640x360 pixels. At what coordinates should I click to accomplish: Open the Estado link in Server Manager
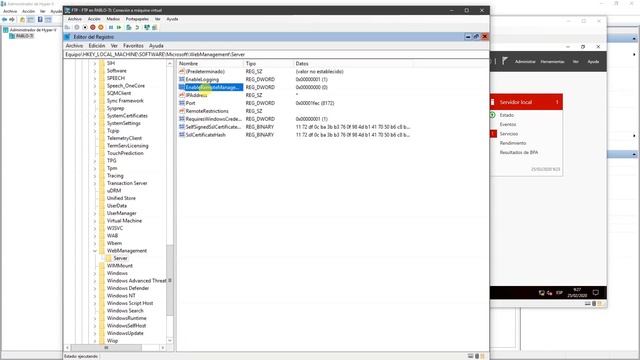click(507, 115)
